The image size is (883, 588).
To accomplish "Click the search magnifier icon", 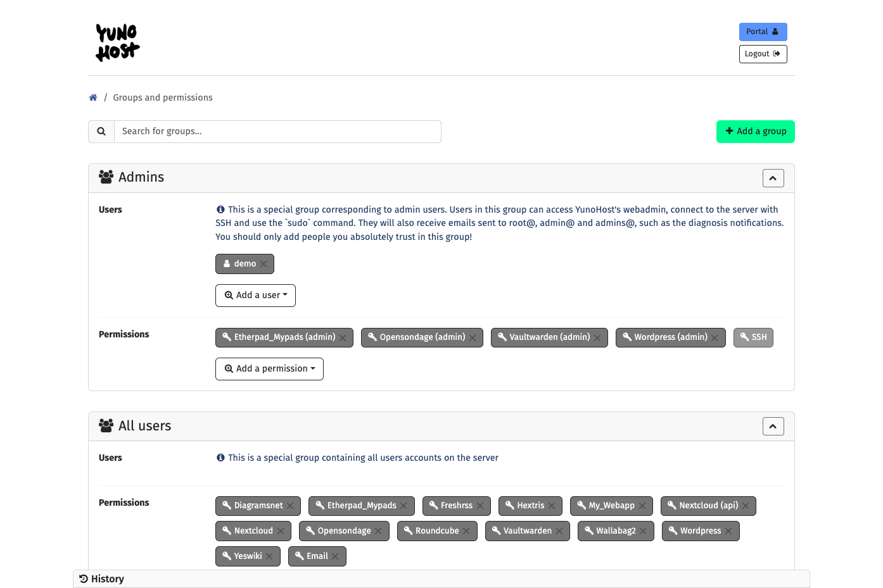I will (101, 132).
